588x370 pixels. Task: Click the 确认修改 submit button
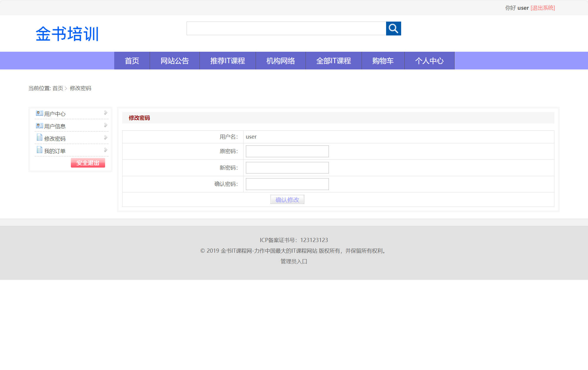[x=287, y=199]
